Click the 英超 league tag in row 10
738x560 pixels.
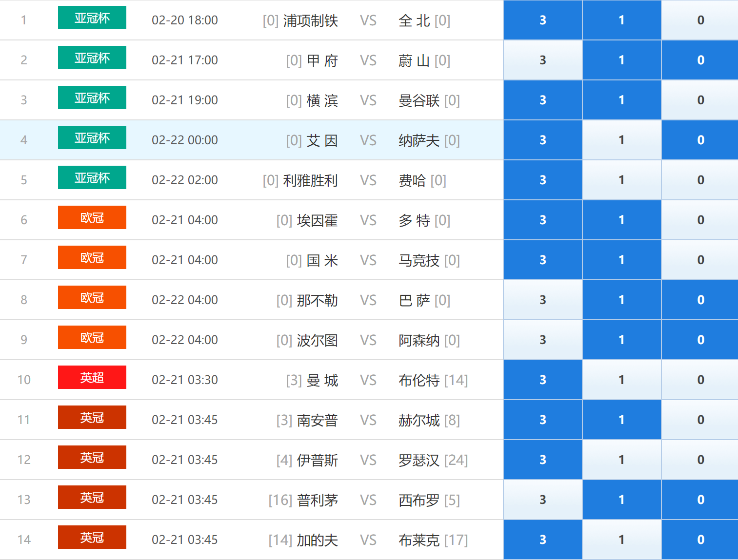pos(92,377)
